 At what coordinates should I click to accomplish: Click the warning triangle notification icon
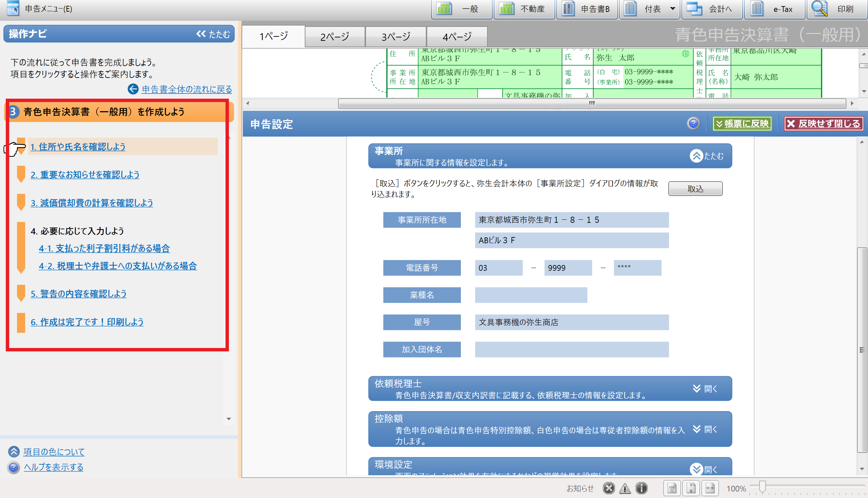coord(625,488)
